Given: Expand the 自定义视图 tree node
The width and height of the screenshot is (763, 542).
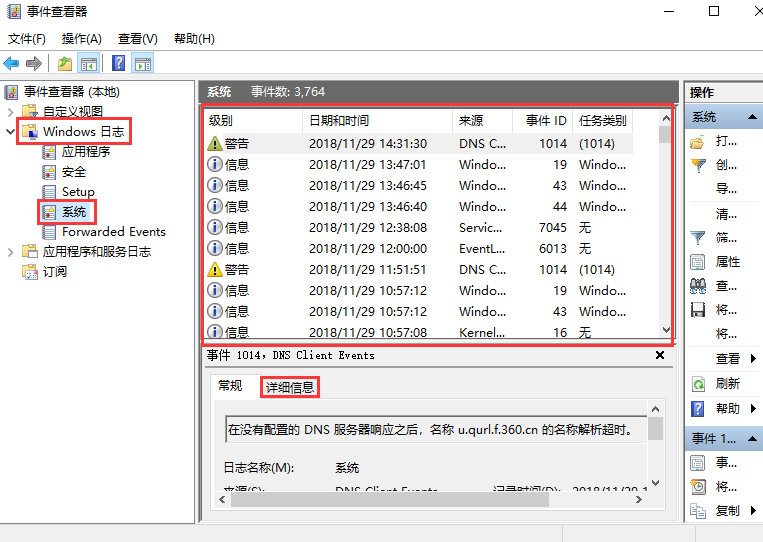Looking at the screenshot, I should coord(11,112).
